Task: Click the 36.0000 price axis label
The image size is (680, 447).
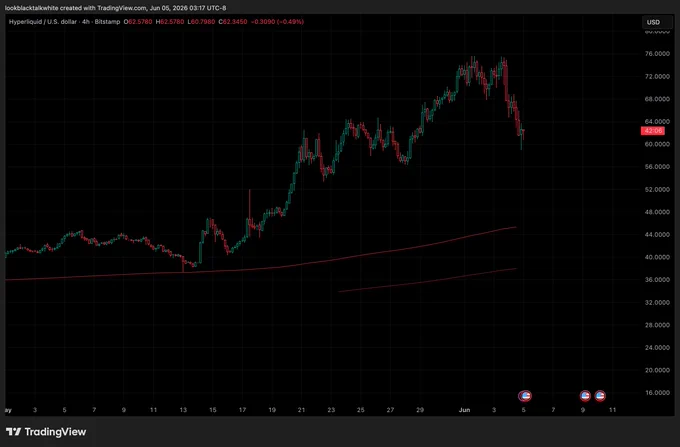Action: pos(657,280)
